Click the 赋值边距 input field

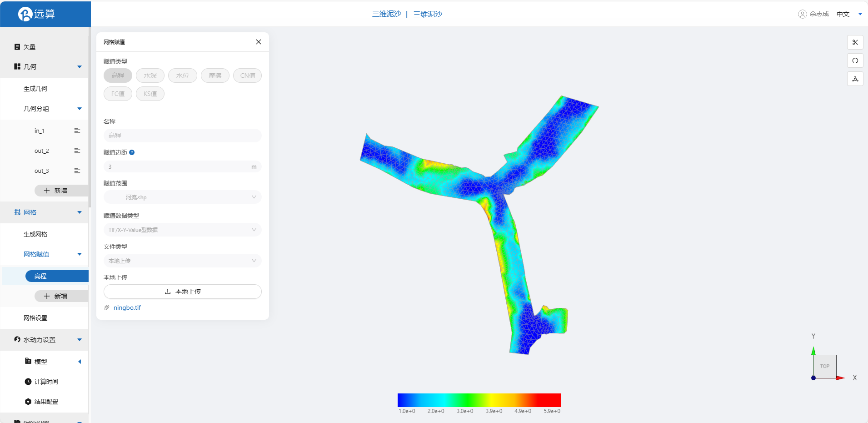tap(183, 166)
